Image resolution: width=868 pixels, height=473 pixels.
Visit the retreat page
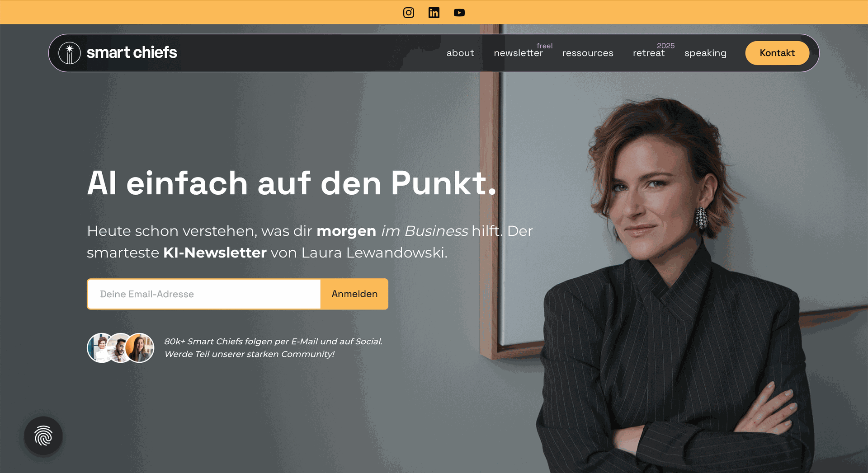(x=649, y=53)
